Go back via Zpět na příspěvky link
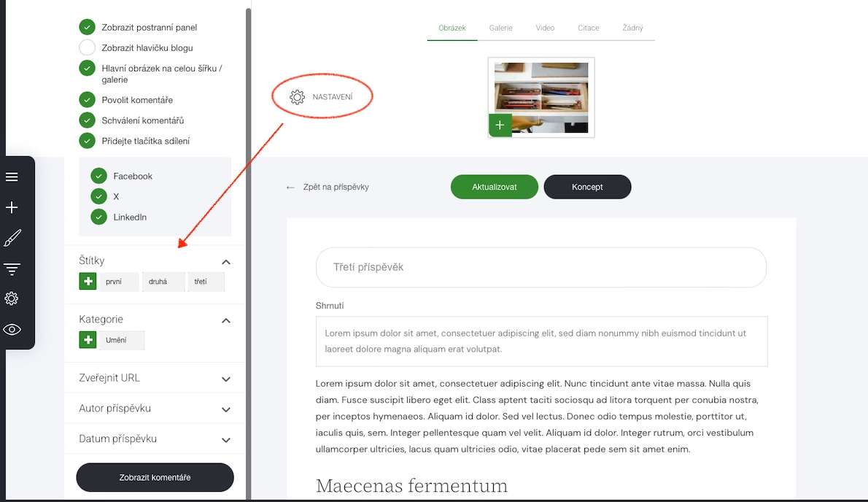The image size is (868, 502). [x=328, y=187]
